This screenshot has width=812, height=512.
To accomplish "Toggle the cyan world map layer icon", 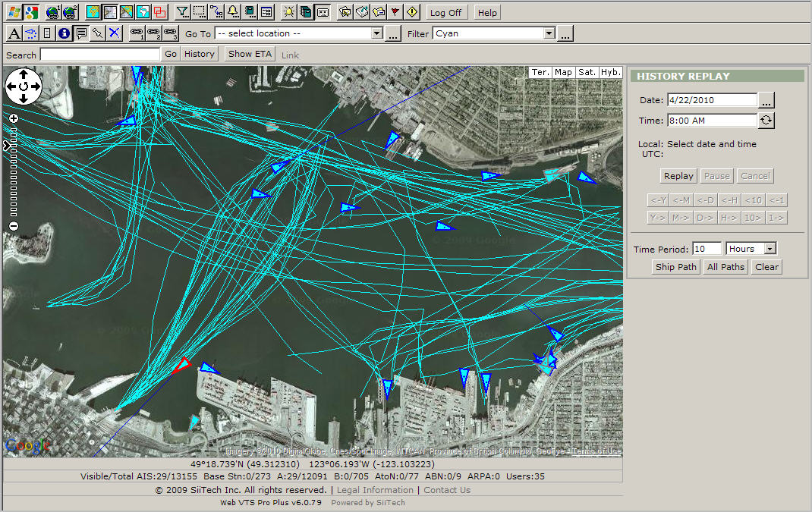I will pos(143,12).
